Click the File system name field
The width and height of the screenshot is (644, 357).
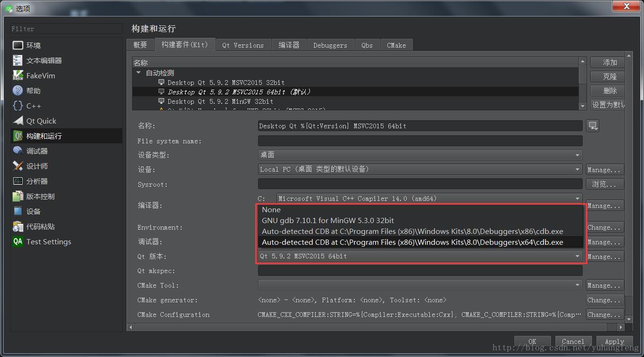[420, 141]
